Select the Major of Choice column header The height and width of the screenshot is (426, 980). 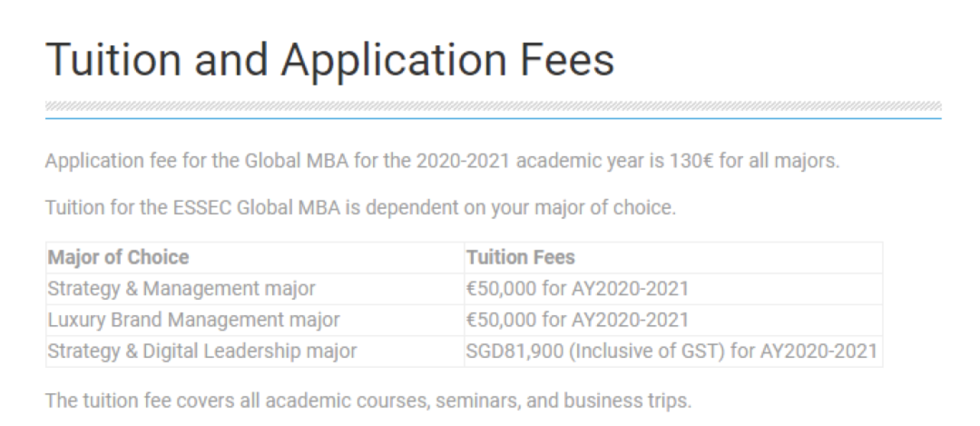[255, 257]
